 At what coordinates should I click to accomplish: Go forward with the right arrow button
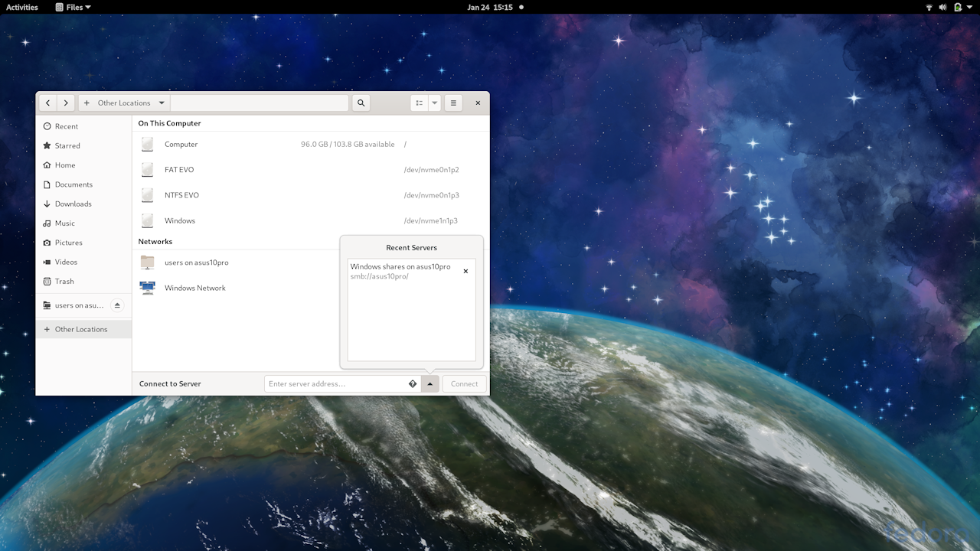[x=66, y=103]
